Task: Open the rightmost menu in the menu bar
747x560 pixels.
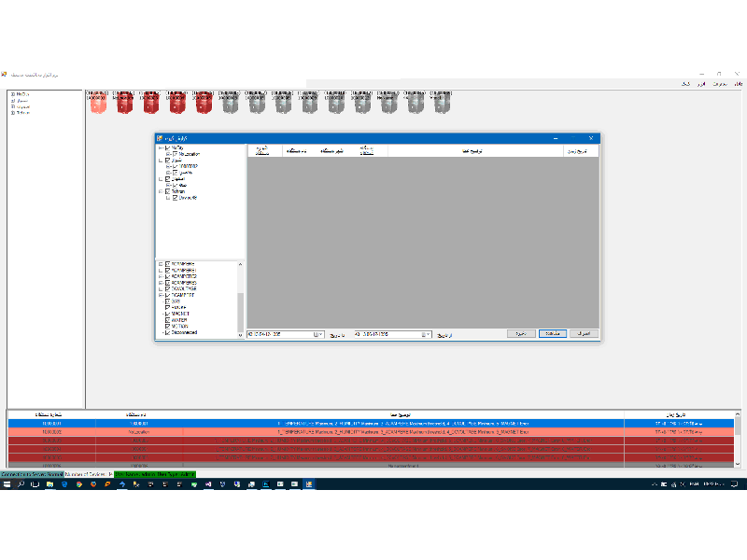Action: [x=739, y=84]
